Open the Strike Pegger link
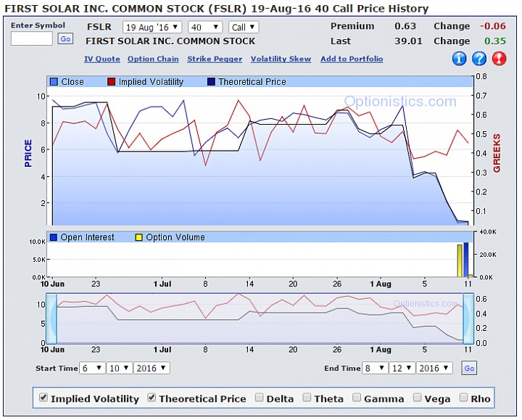Viewport: 522px width, 420px height. pos(215,59)
